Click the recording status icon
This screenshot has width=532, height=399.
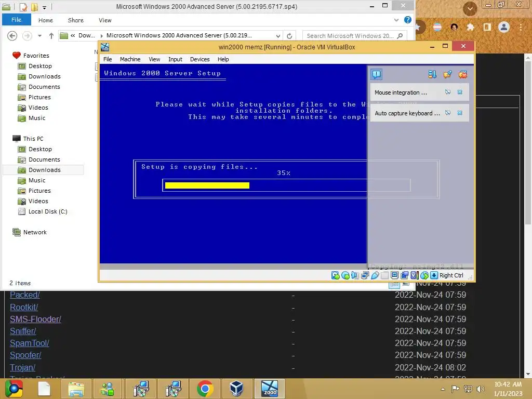click(x=404, y=275)
